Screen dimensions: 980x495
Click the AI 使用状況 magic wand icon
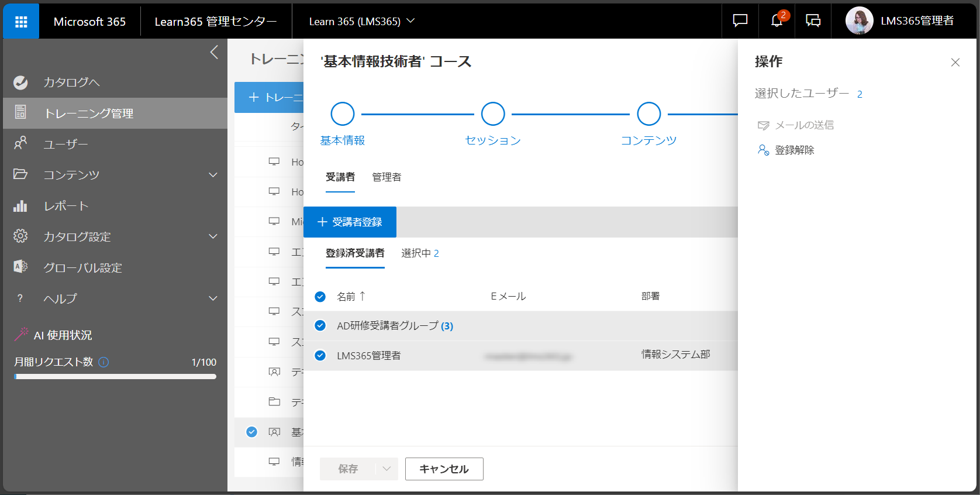pos(22,334)
